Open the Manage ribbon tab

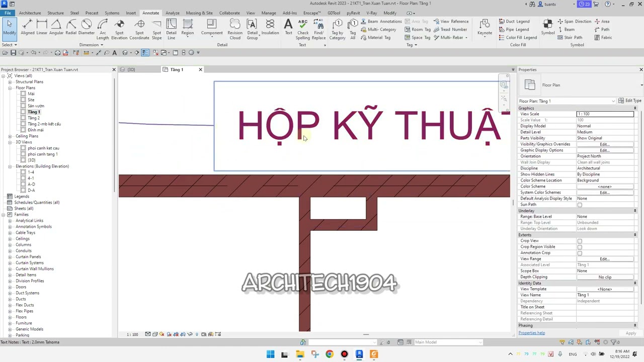click(269, 13)
